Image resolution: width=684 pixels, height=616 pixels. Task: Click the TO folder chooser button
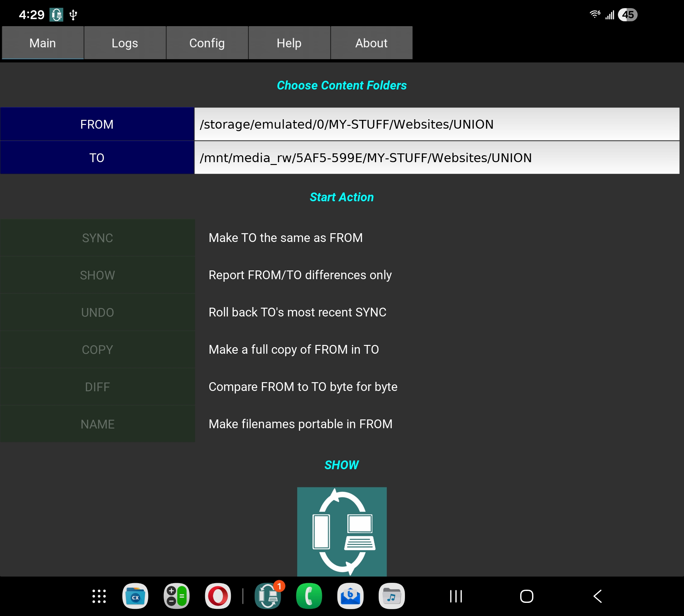point(97,158)
